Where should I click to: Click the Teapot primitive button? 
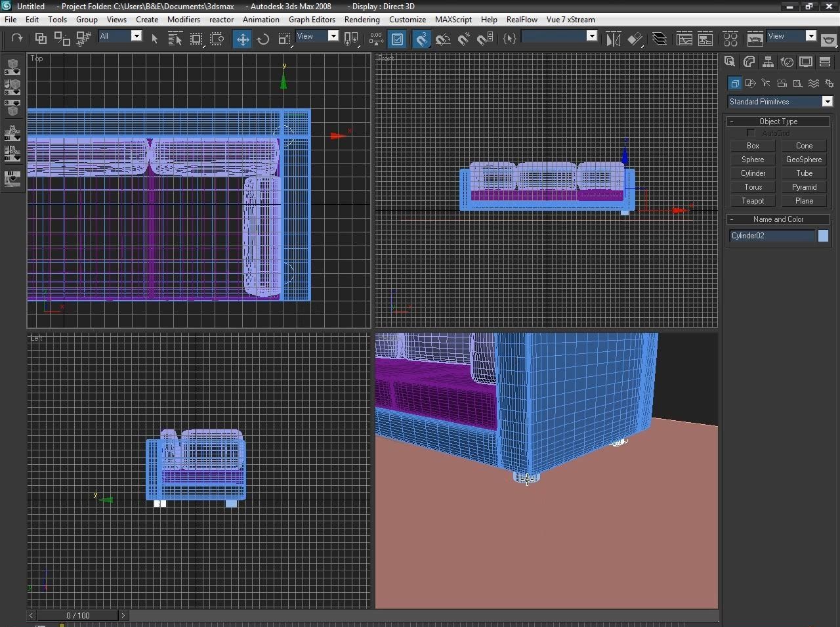tap(753, 201)
